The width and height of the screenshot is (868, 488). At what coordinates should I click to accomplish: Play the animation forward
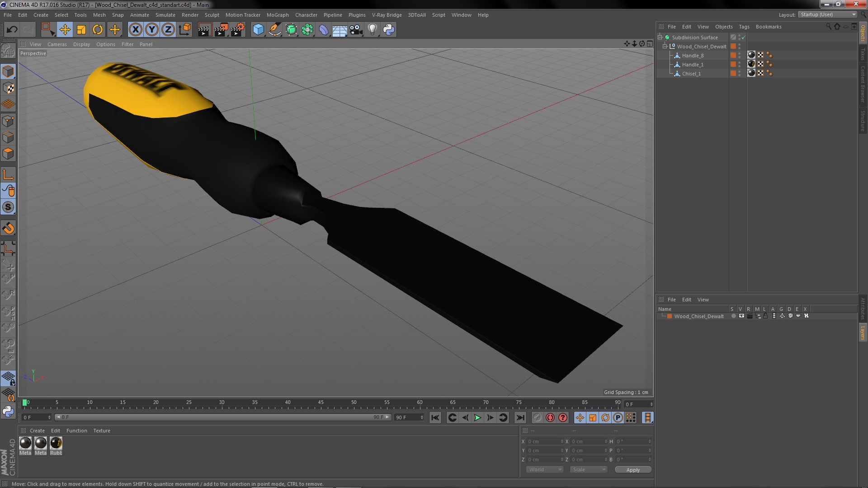477,418
